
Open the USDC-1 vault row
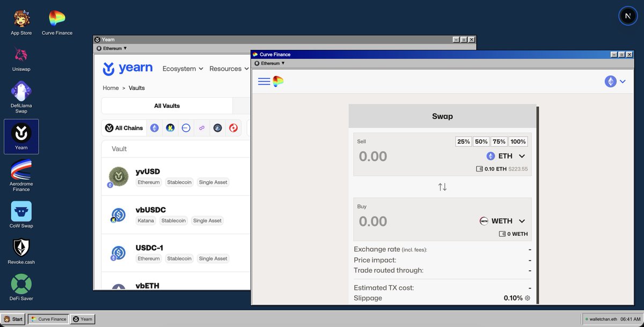point(176,253)
